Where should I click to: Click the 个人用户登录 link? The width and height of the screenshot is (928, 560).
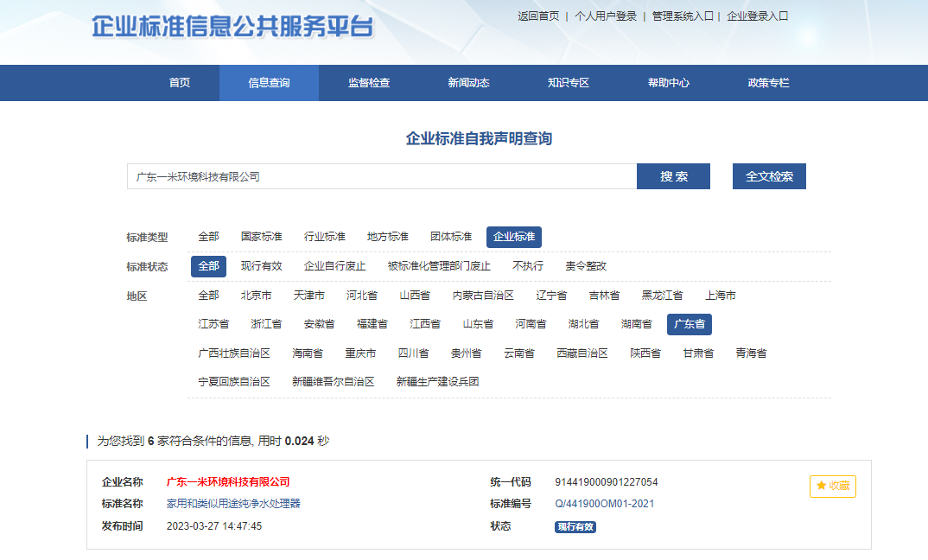606,16
